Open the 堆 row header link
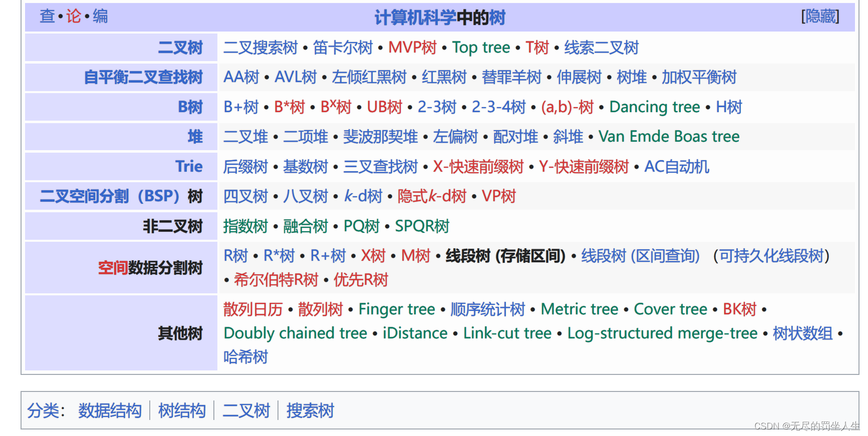 click(x=195, y=136)
